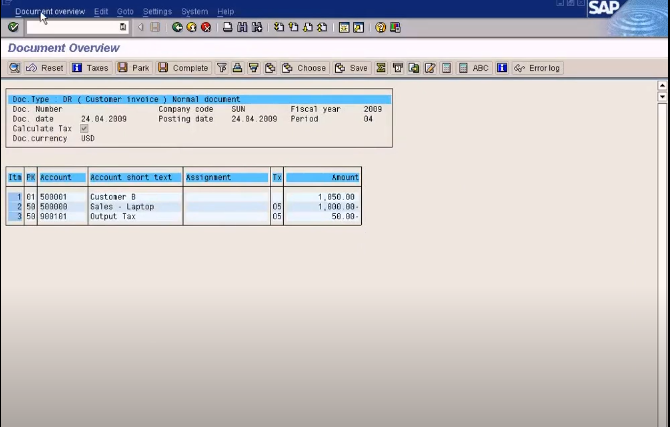This screenshot has width=670, height=427.
Task: Click the ABC Analysis button
Action: (x=474, y=68)
